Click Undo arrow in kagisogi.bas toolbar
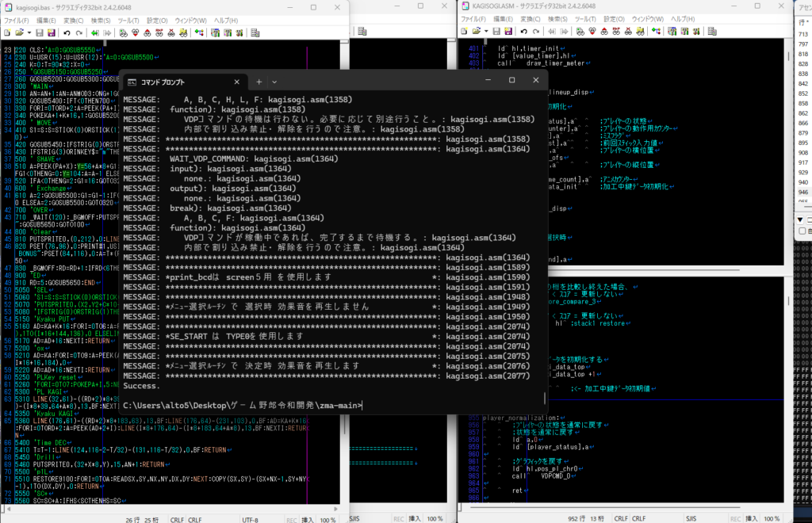The height and width of the screenshot is (523, 812). [66, 32]
